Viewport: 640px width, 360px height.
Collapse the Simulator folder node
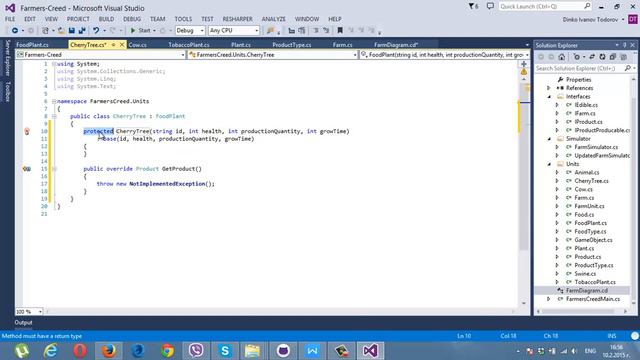[x=549, y=139]
